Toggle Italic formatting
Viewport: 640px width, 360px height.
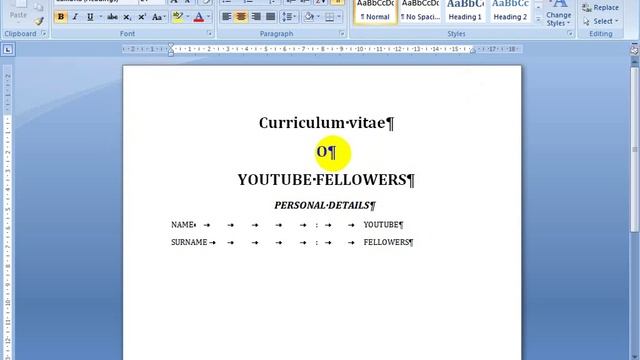point(75,17)
